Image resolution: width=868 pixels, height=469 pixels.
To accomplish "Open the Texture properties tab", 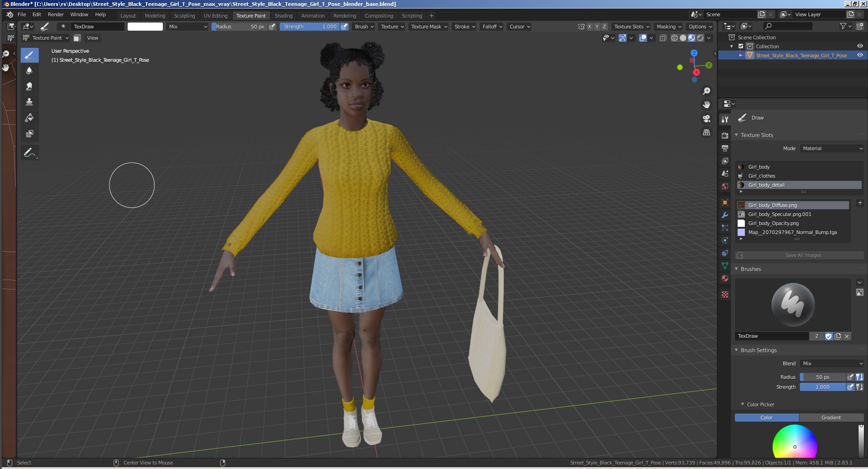I will click(x=725, y=294).
